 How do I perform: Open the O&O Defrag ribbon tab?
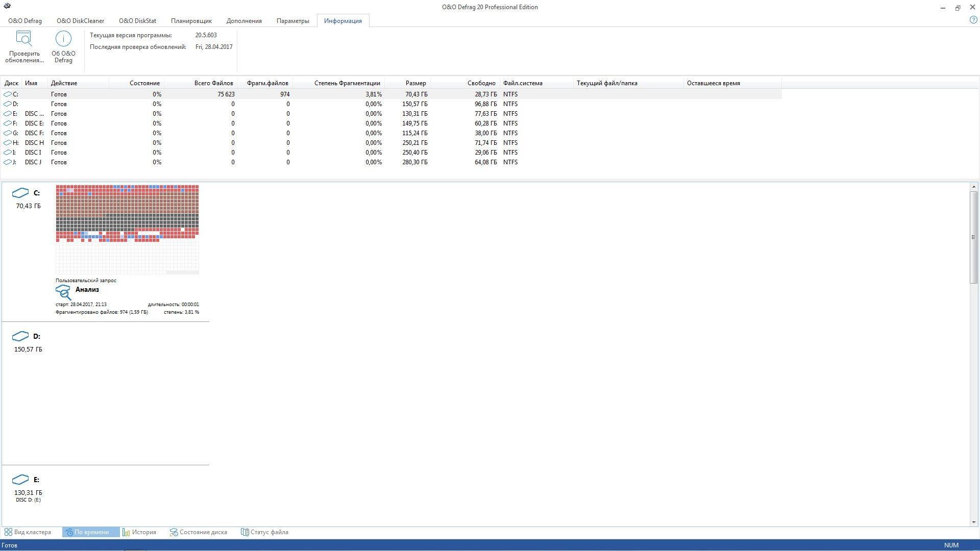pyautogui.click(x=25, y=21)
